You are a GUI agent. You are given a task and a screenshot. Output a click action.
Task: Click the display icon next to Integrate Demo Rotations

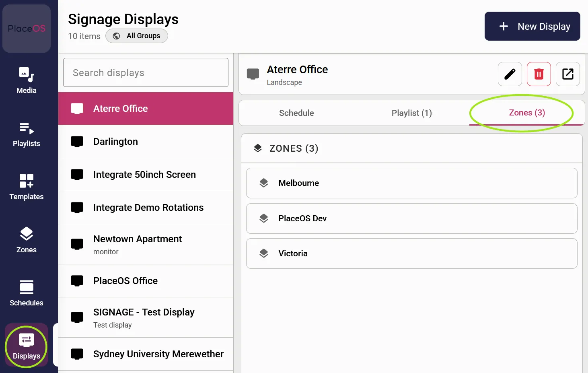(77, 208)
